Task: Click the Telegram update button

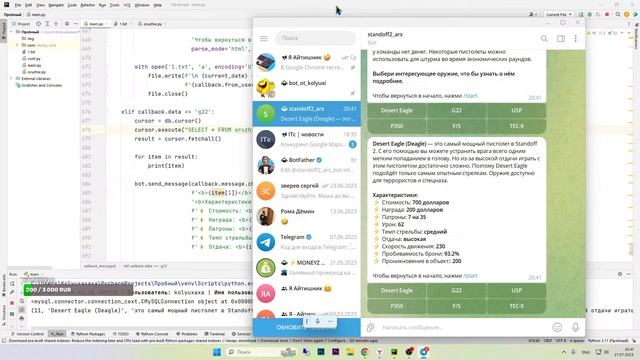Action: 307,327
